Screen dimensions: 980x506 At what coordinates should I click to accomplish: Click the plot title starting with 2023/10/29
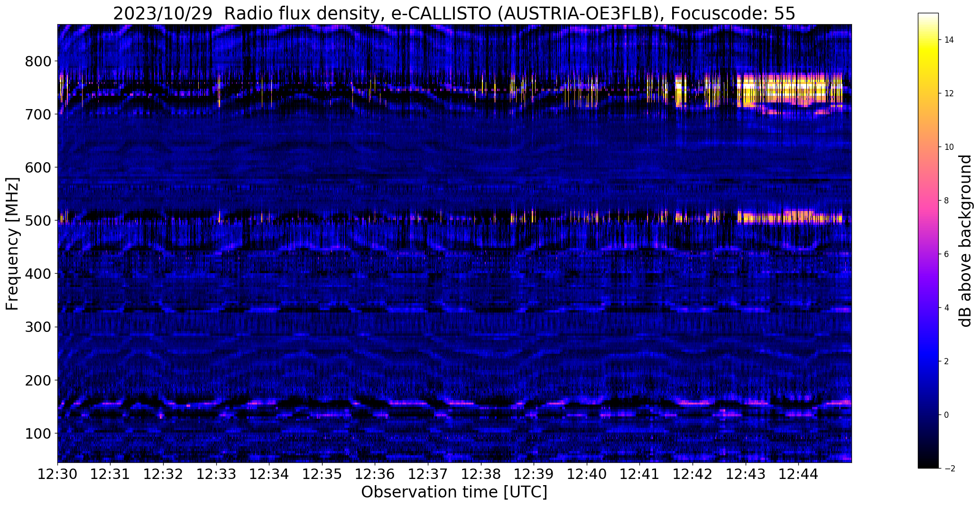(454, 13)
